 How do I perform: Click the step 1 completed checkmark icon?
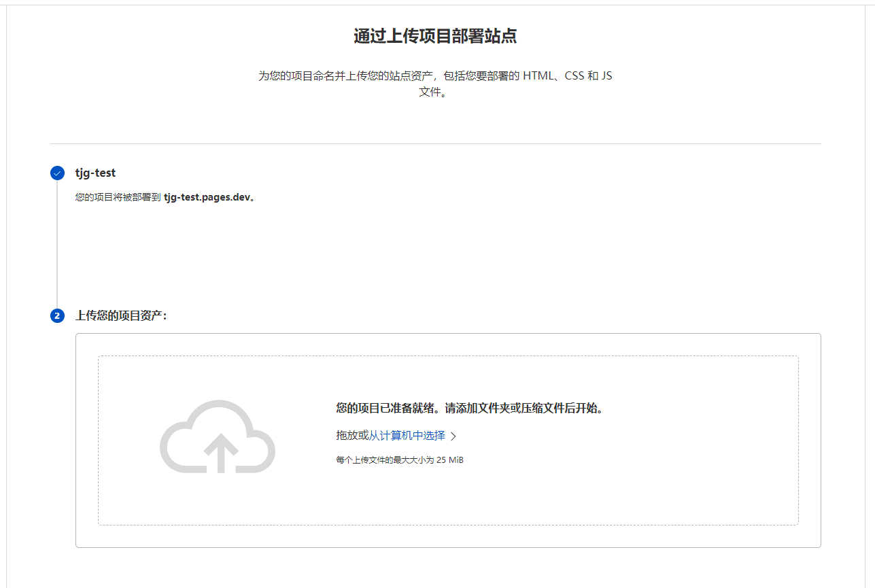[57, 173]
